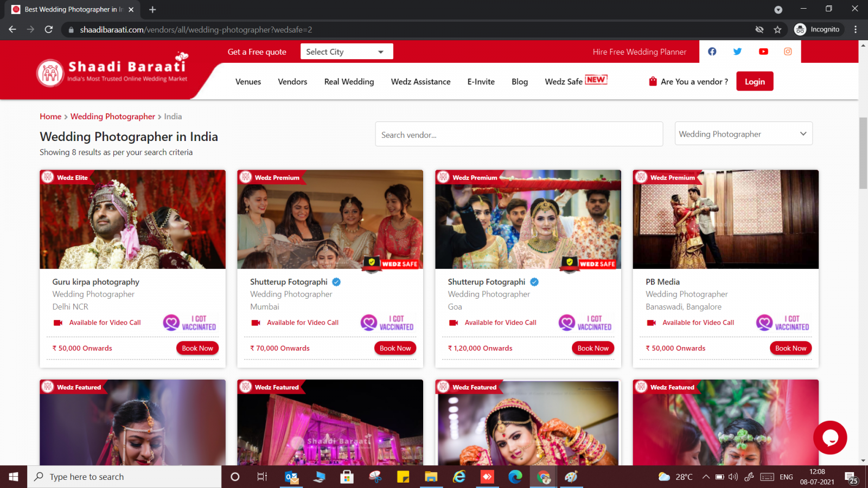This screenshot has width=868, height=488.
Task: Open Wedz Assistance menu item
Action: click(x=420, y=81)
